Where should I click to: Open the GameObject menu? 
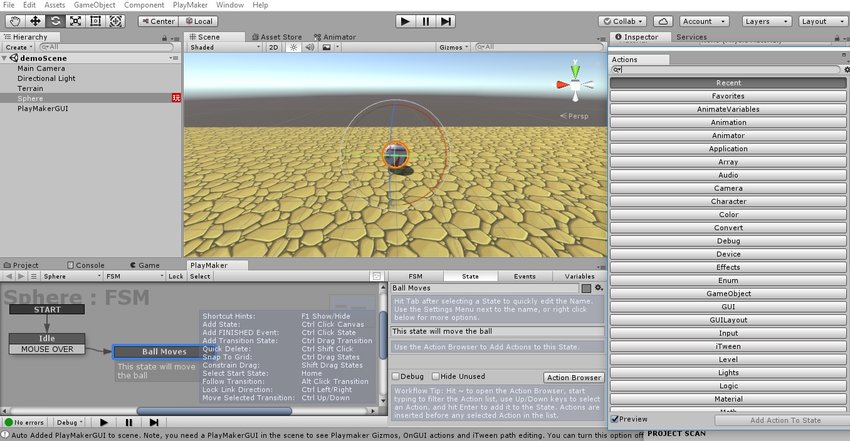pos(94,5)
